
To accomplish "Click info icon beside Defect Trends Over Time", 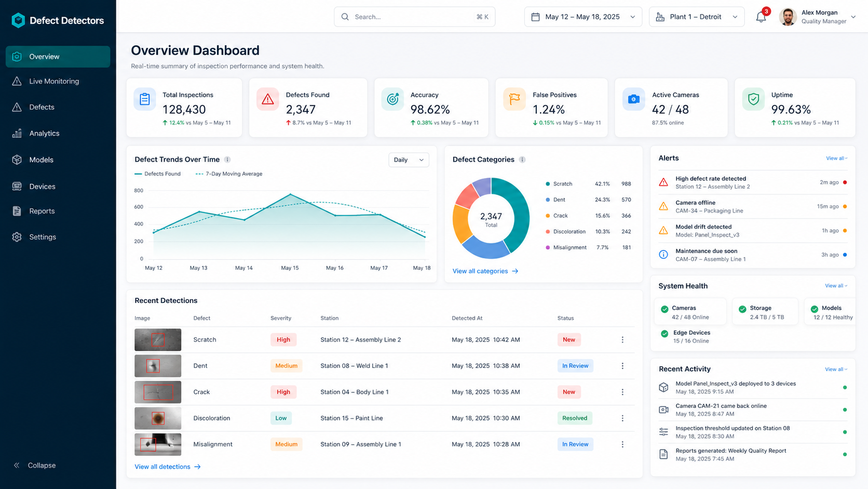I will (227, 160).
